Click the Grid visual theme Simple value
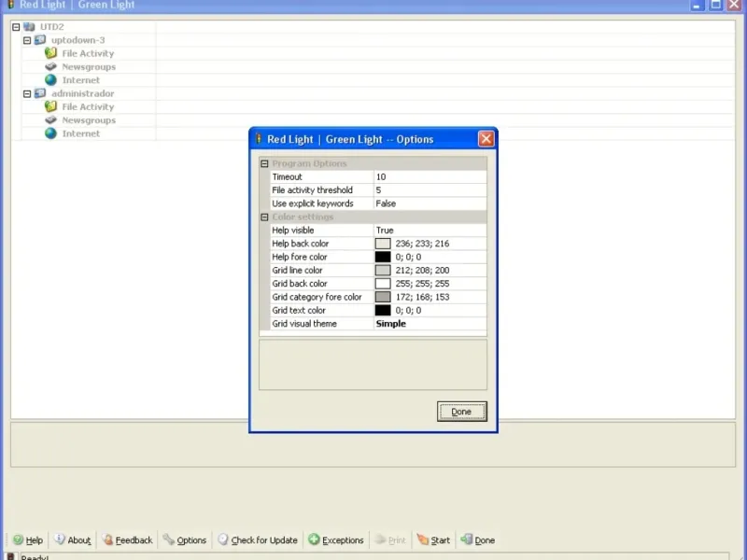The image size is (747, 560). (x=430, y=323)
